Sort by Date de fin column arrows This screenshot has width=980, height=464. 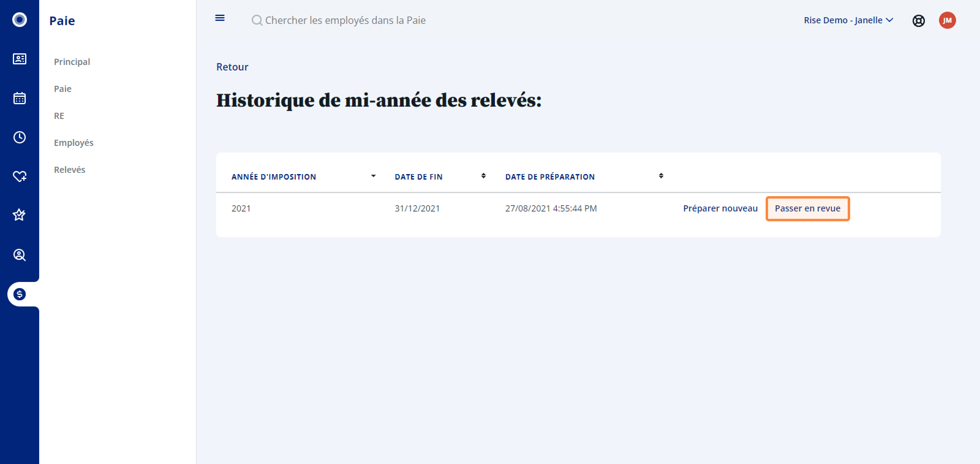pos(483,176)
